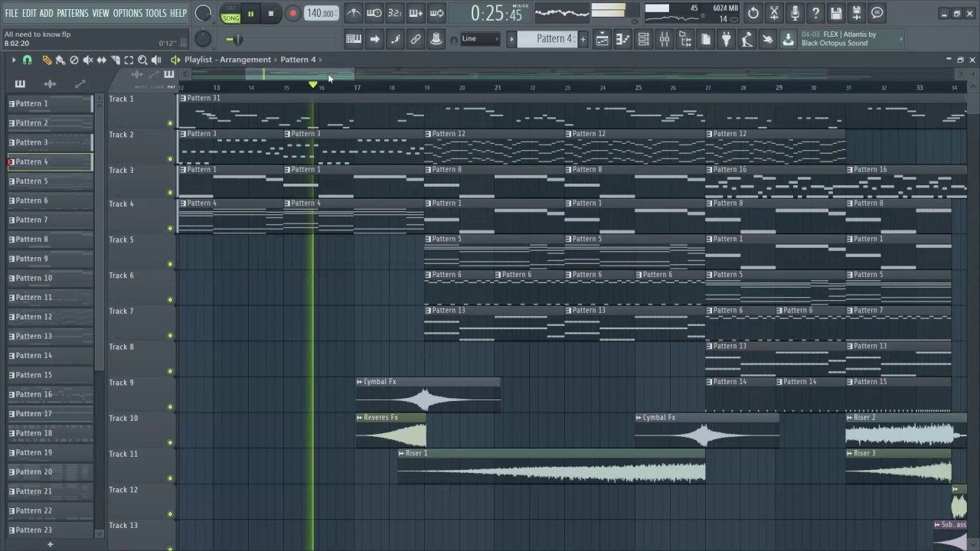Viewport: 980px width, 551px height.
Task: Open the OPTIONS menu
Action: [128, 13]
